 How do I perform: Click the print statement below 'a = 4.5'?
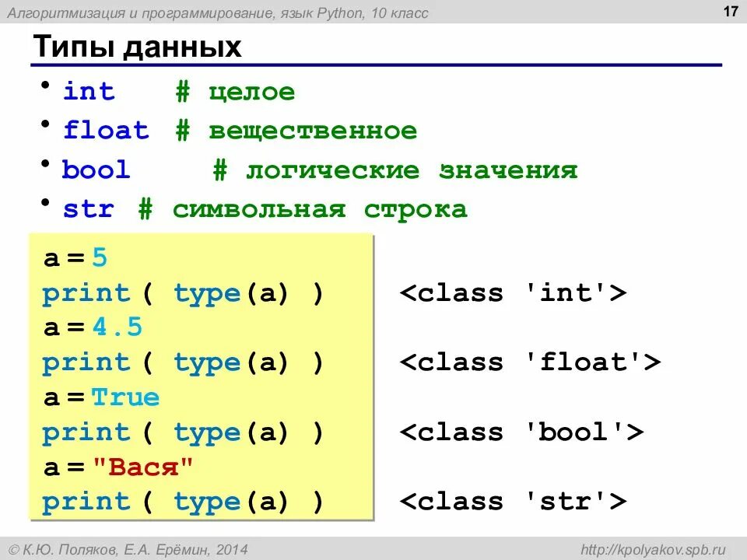183,363
